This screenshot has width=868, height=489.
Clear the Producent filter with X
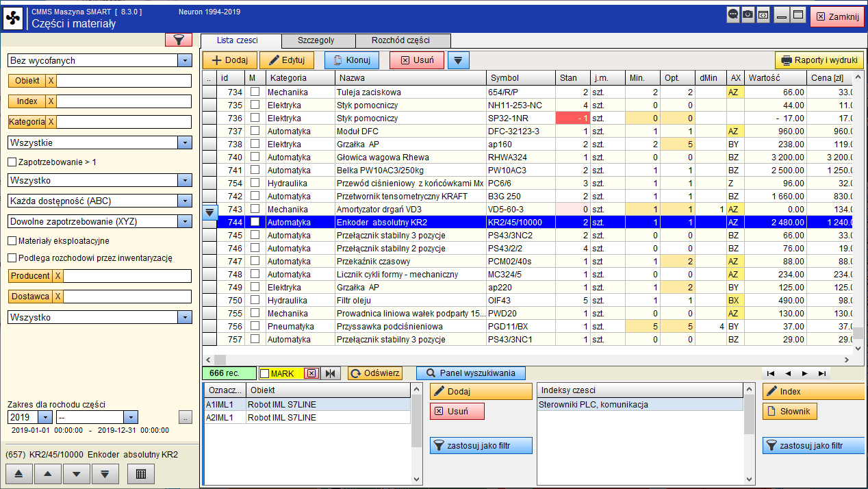click(x=58, y=276)
